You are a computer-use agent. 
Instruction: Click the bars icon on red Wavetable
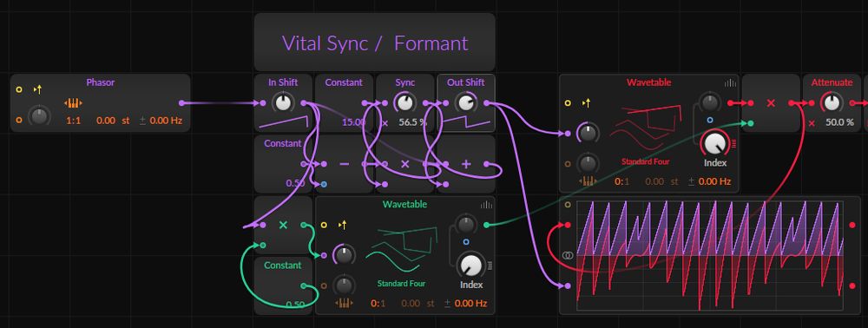point(731,83)
